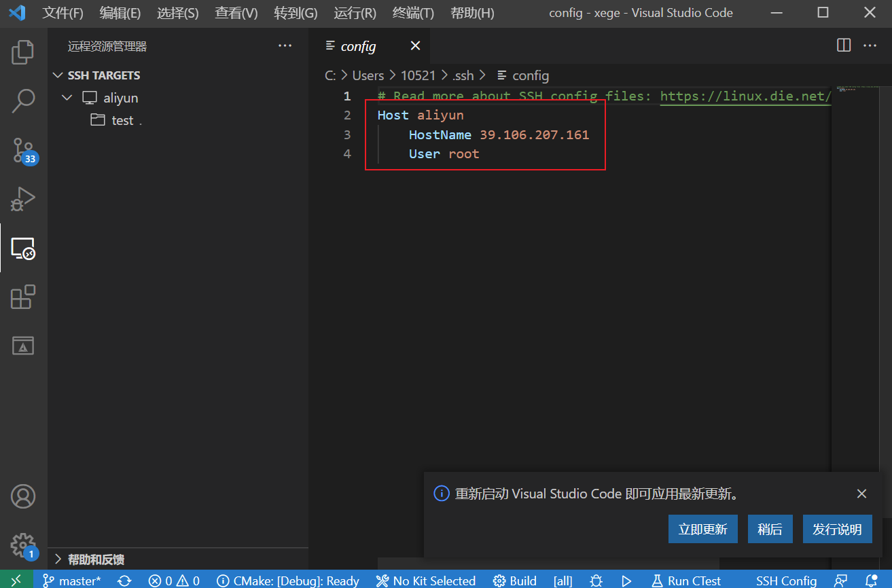Open the linux.die.net link in line 1

(745, 96)
